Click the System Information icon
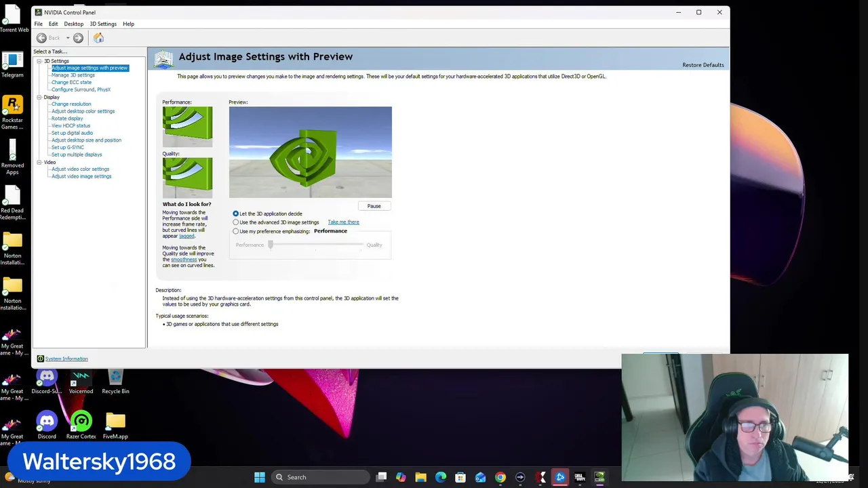This screenshot has height=488, width=868. [40, 359]
